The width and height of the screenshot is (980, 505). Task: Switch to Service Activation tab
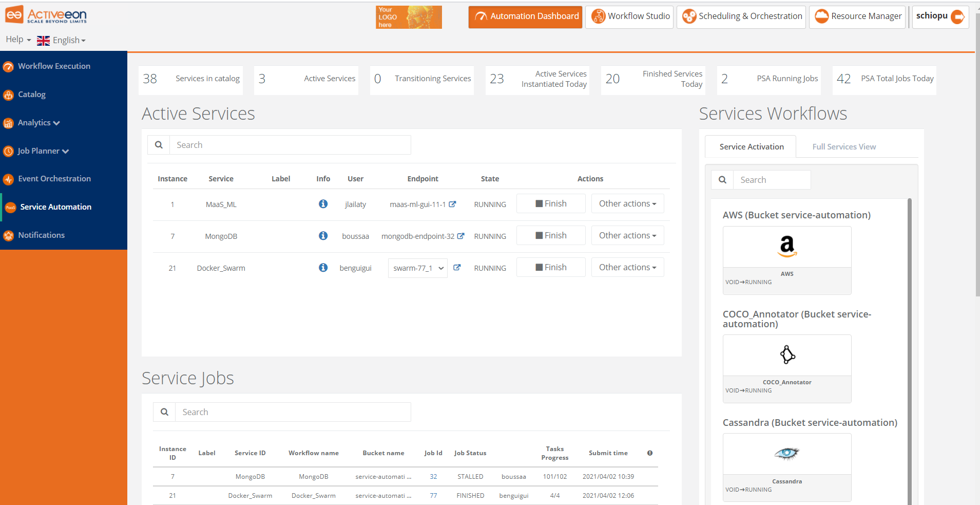(752, 147)
